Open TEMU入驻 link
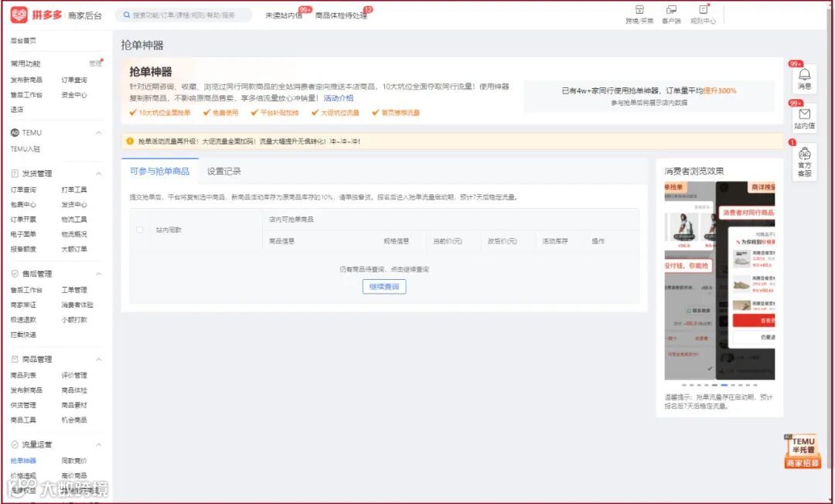 25,149
